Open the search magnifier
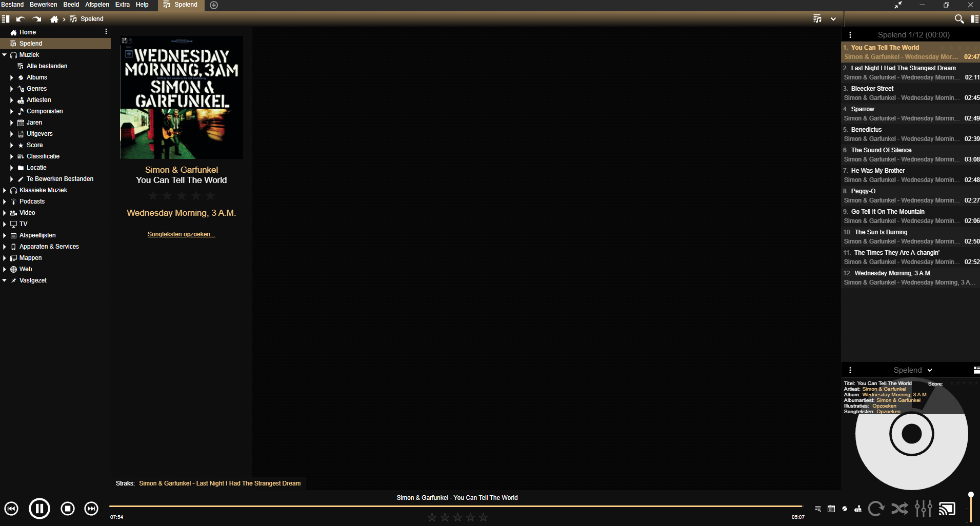The width and height of the screenshot is (980, 526). (959, 19)
